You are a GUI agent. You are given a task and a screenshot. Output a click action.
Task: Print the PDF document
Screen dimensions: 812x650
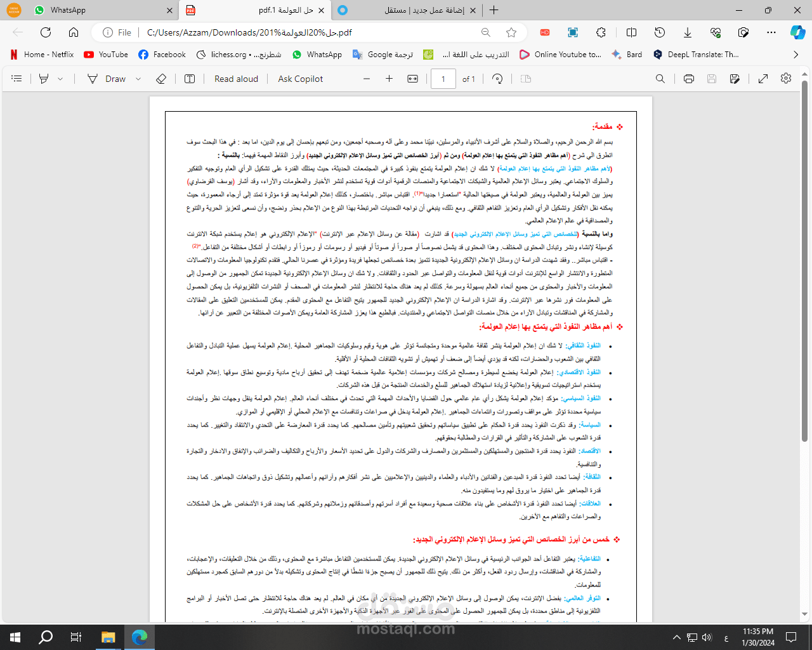689,79
